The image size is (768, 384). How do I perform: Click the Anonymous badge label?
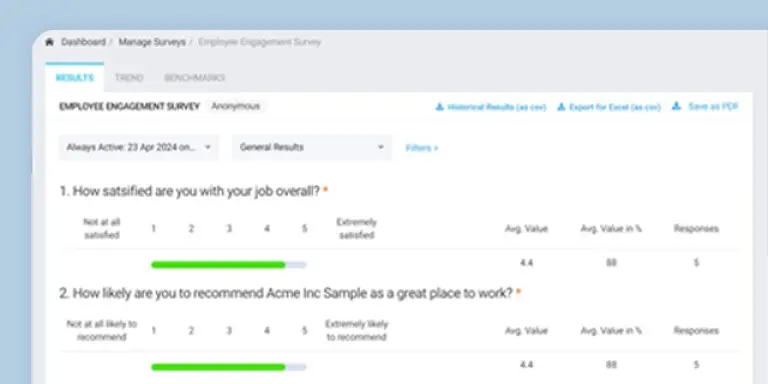(236, 106)
